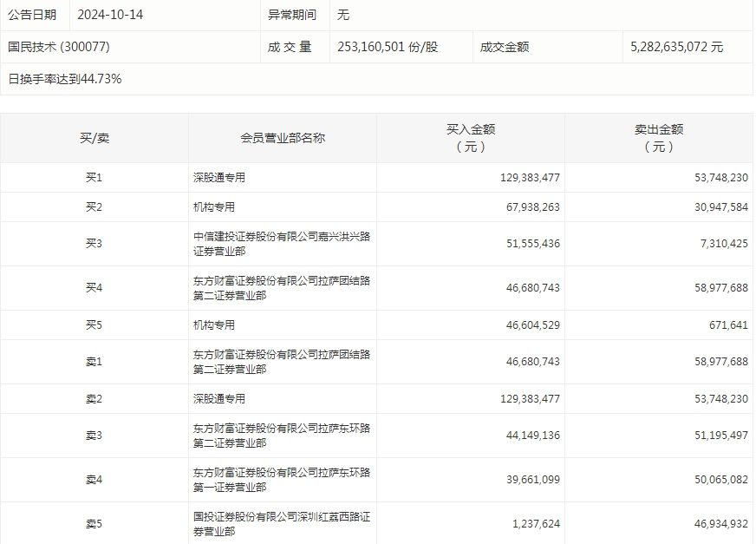Viewport: 756px width, 544px height.
Task: Select buy amount 51,555,436
Action: [x=533, y=243]
